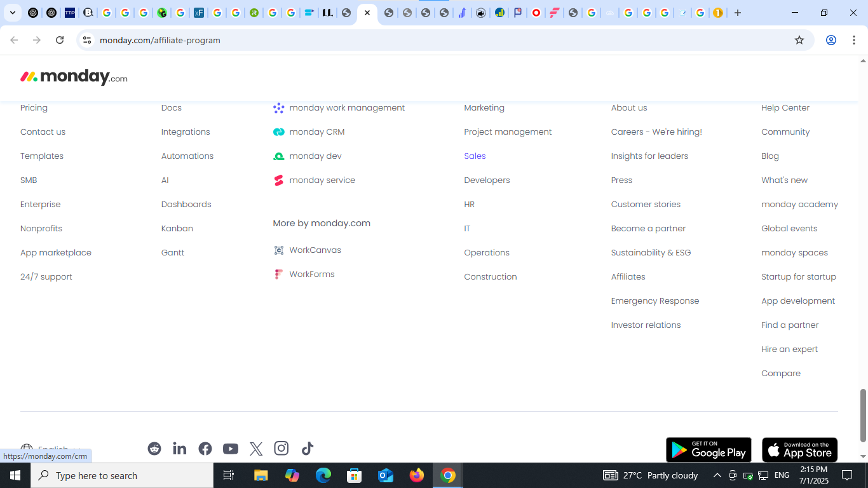Image resolution: width=868 pixels, height=488 pixels.
Task: Launch Microsoft Edge from the taskbar
Action: 323,475
